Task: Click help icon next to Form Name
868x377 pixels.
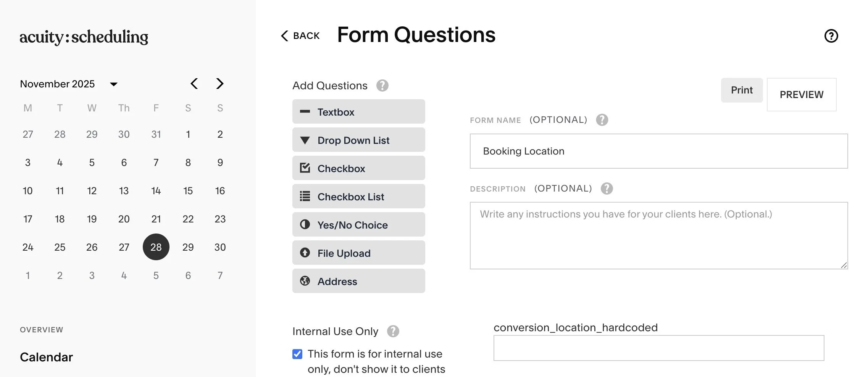Action: coord(602,120)
